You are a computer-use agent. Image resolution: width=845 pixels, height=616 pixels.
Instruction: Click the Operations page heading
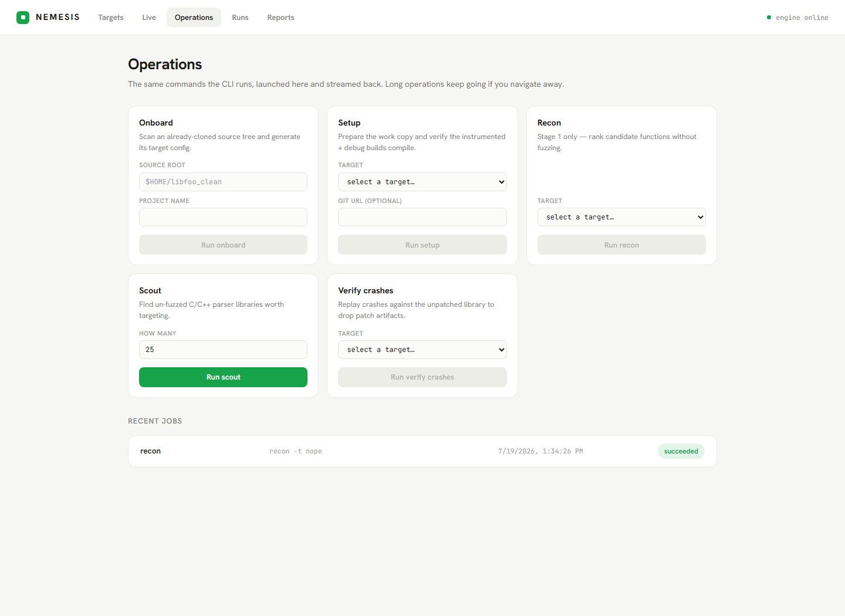165,65
